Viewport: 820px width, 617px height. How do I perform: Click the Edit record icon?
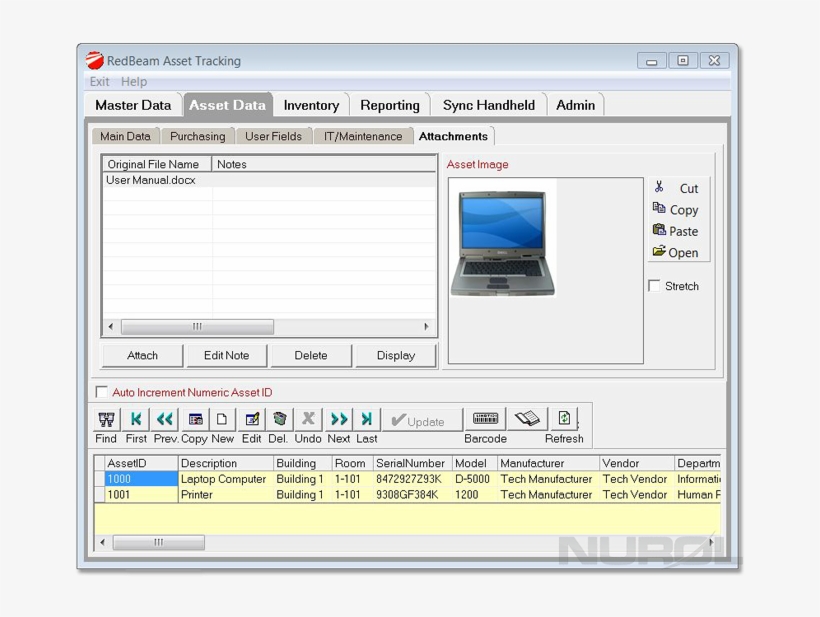pyautogui.click(x=252, y=420)
